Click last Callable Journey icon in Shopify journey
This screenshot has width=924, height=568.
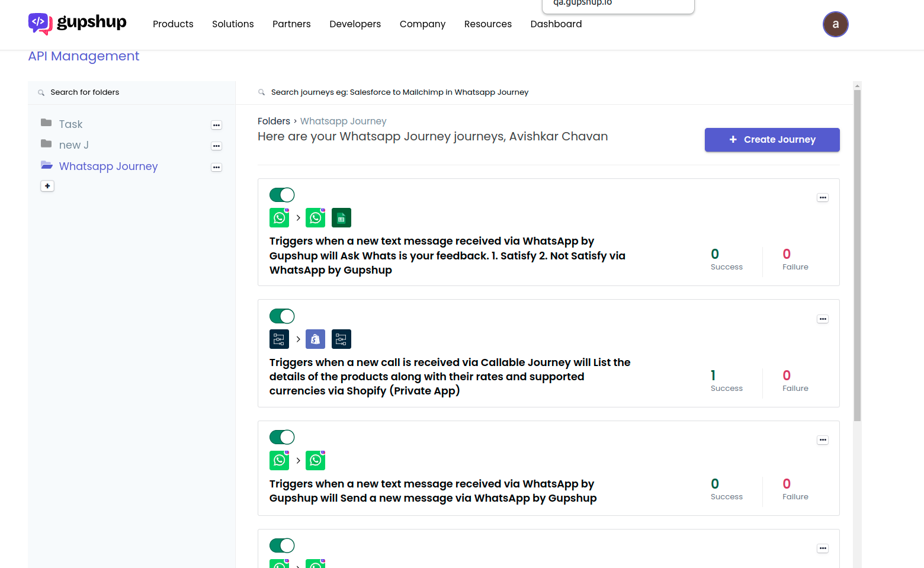click(341, 339)
